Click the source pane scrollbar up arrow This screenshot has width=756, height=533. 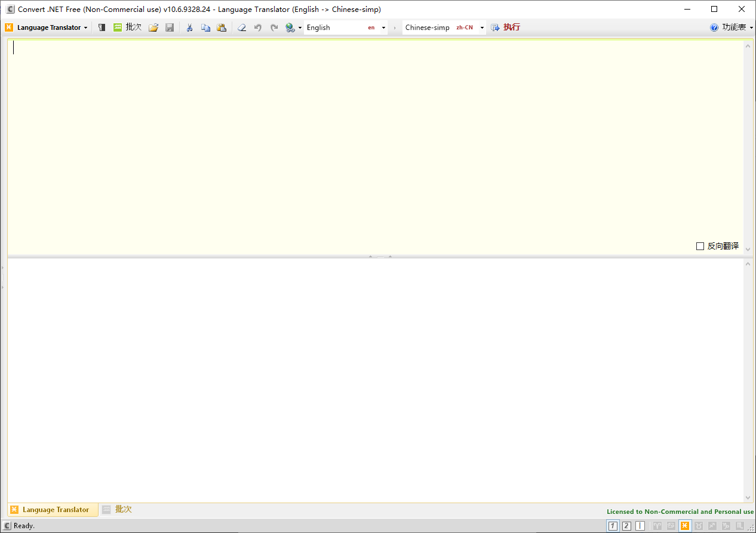coord(748,45)
